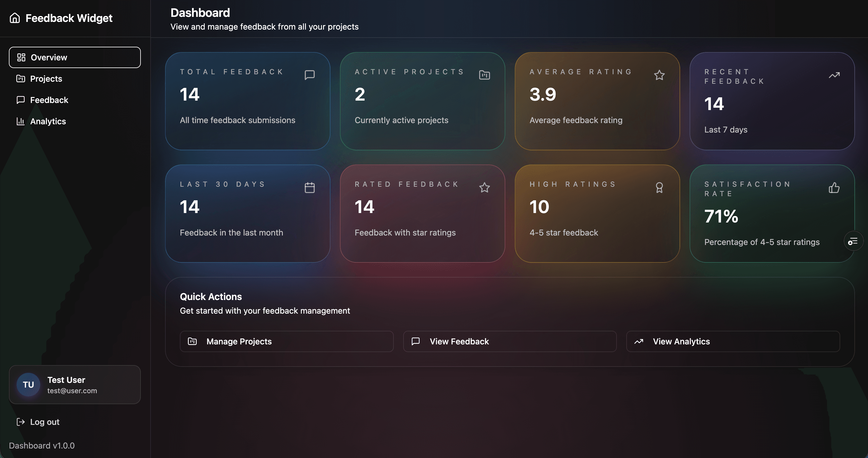Click the Manage Projects button

pos(286,341)
